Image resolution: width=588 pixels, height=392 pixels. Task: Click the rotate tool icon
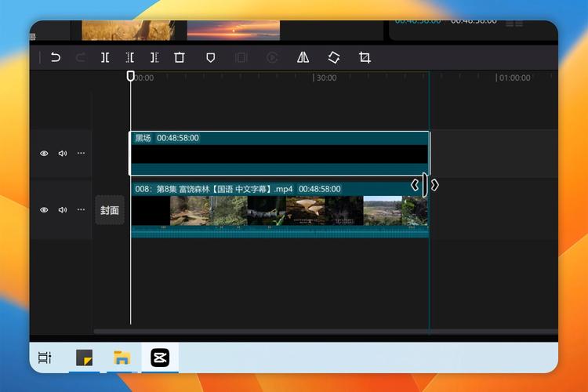[x=334, y=57]
